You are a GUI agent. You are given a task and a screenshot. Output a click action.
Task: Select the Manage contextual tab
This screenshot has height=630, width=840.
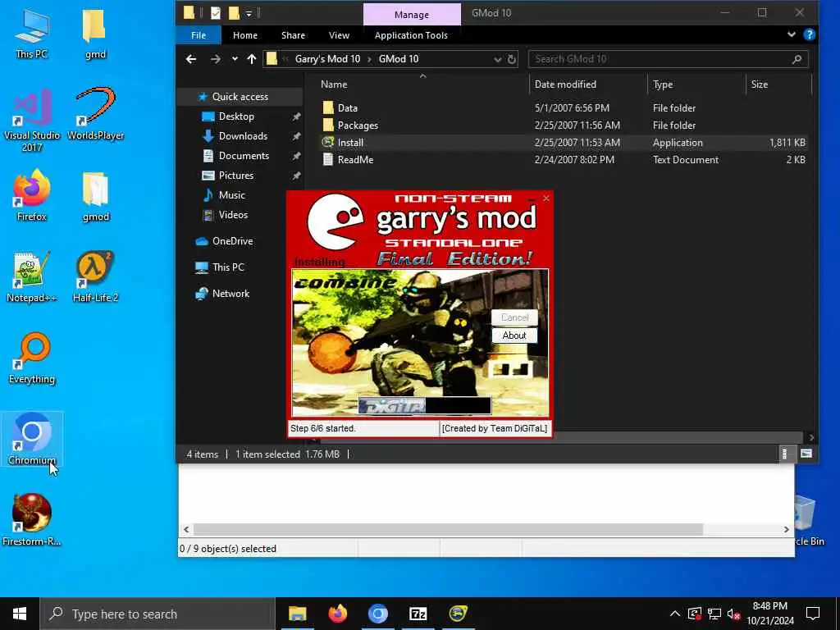coord(412,15)
